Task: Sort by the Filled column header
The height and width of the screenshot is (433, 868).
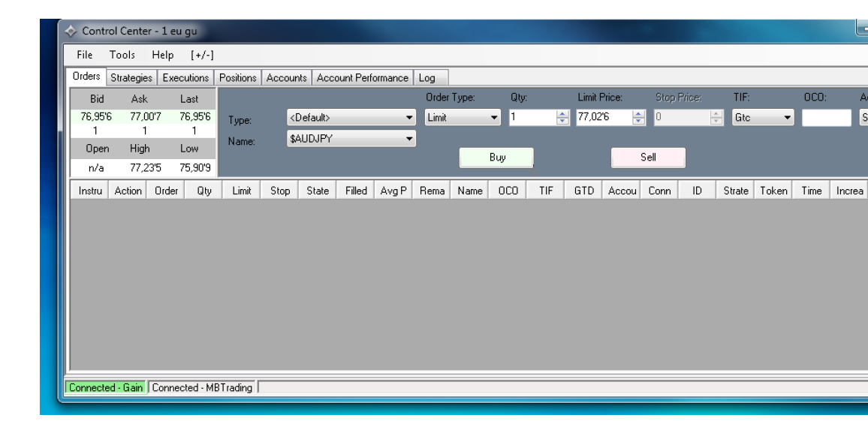Action: (355, 191)
